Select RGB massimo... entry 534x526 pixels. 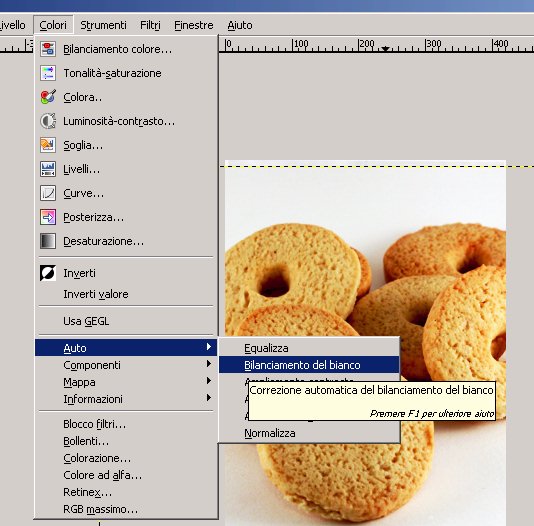(x=126, y=509)
